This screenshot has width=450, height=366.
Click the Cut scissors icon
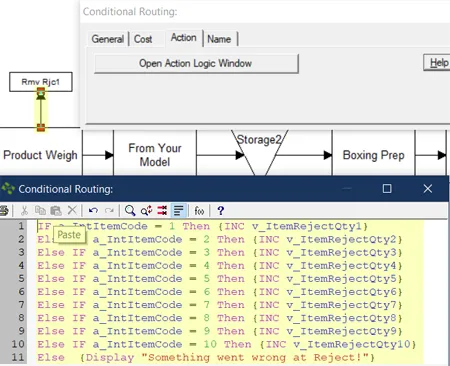[x=24, y=211]
